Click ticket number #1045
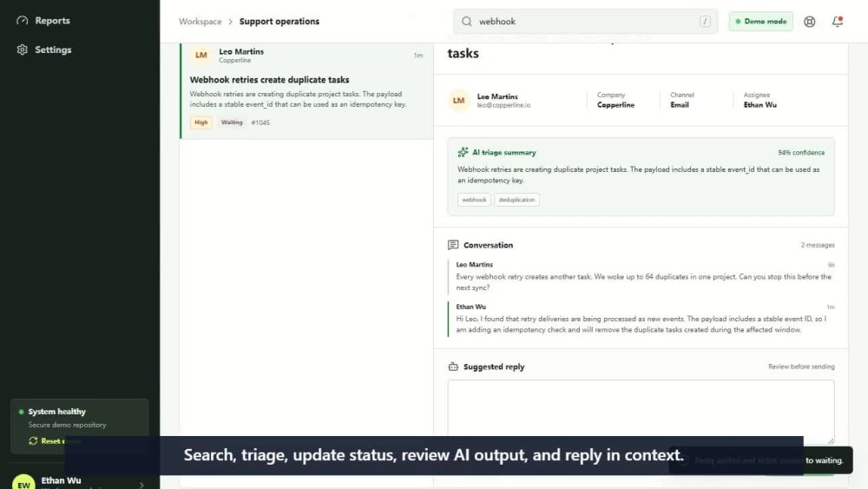This screenshot has height=489, width=868. (x=260, y=122)
